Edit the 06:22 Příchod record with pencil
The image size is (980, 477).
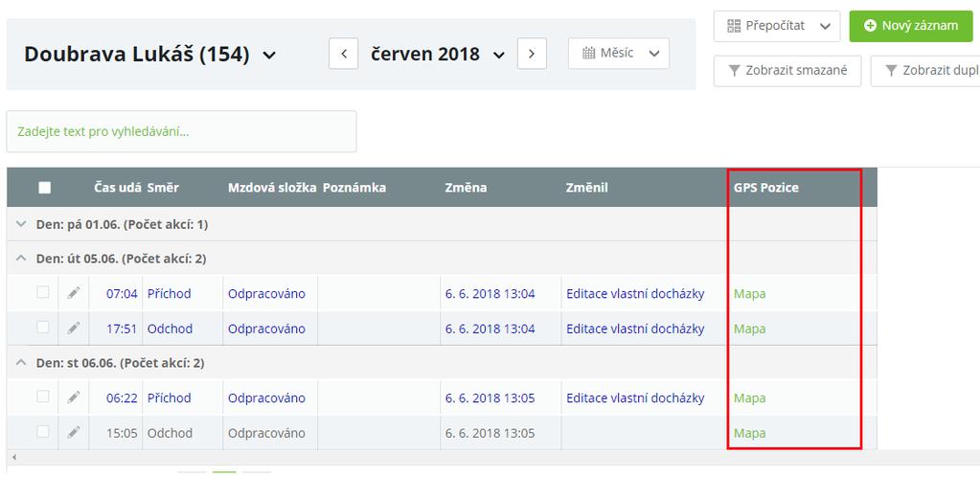click(74, 397)
